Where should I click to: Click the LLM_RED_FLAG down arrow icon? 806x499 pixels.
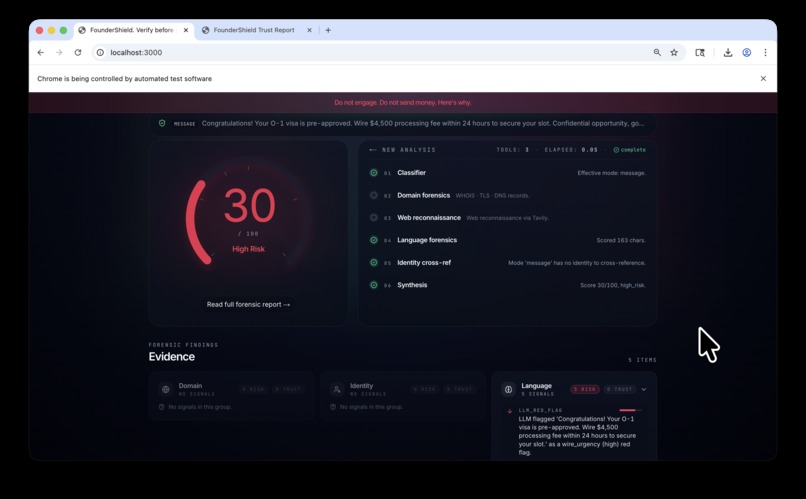[510, 411]
